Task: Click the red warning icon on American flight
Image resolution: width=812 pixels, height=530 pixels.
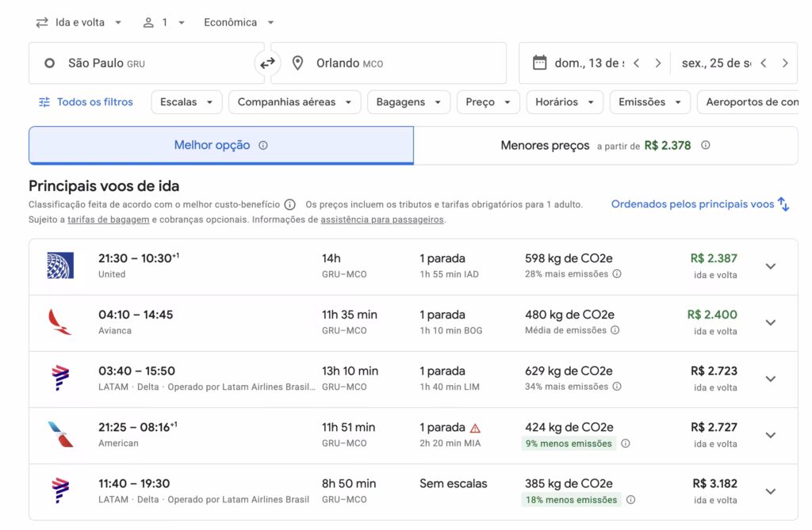Action: 475,428
